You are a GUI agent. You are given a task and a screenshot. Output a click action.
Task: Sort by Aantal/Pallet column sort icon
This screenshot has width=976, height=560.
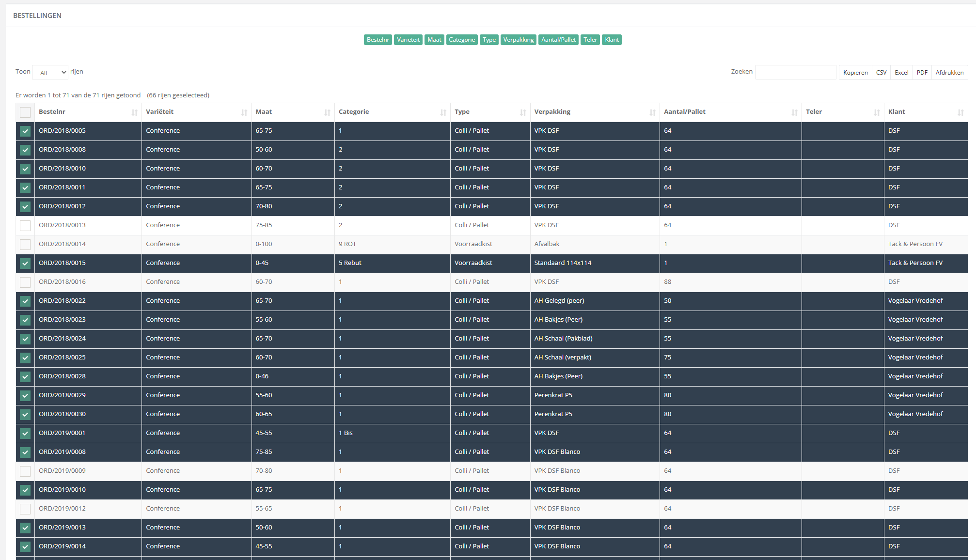click(794, 112)
